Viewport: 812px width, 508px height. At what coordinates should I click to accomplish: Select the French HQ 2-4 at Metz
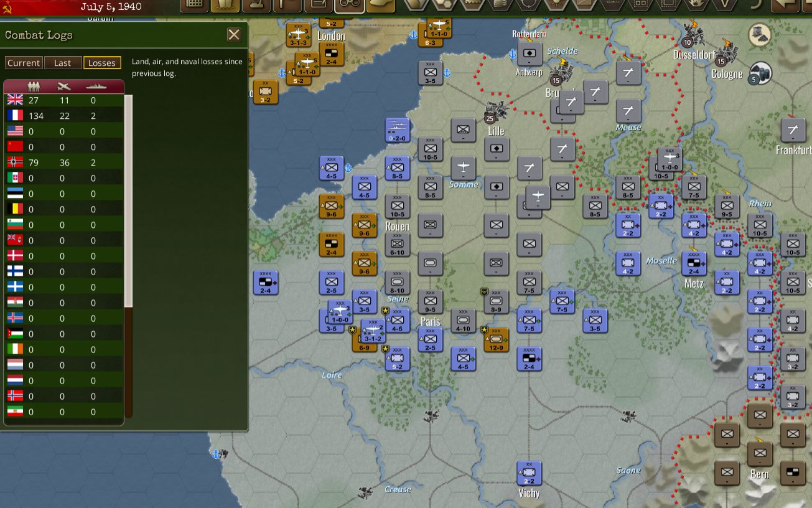(694, 263)
